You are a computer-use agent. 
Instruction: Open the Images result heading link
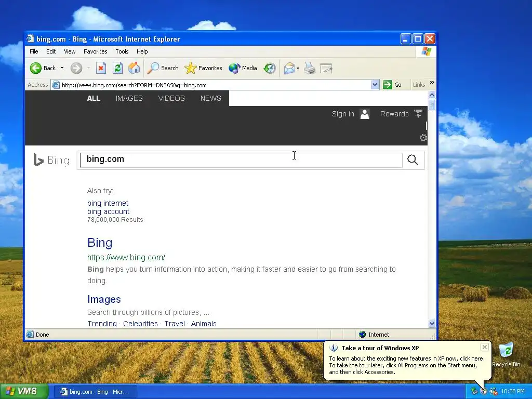pyautogui.click(x=104, y=299)
